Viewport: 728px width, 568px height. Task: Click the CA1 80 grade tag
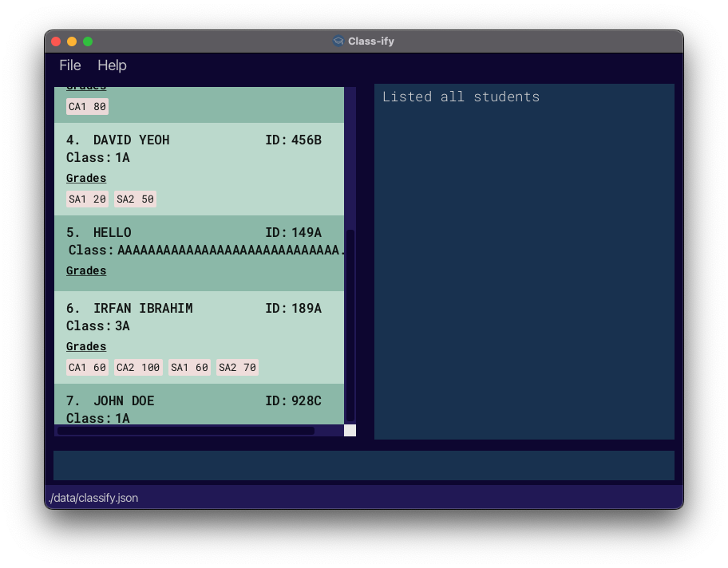click(87, 107)
